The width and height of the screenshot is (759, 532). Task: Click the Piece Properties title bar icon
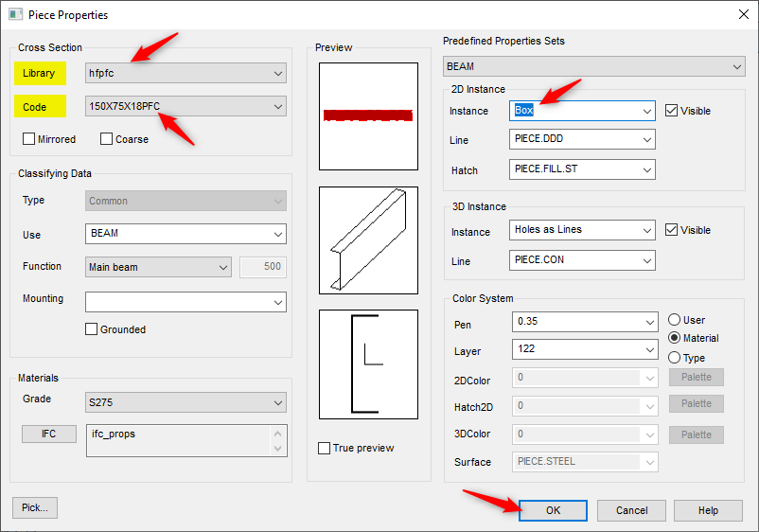click(15, 14)
